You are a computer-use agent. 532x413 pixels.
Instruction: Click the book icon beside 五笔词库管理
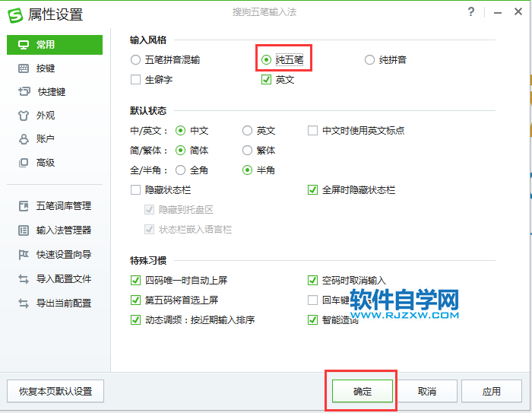(x=24, y=206)
